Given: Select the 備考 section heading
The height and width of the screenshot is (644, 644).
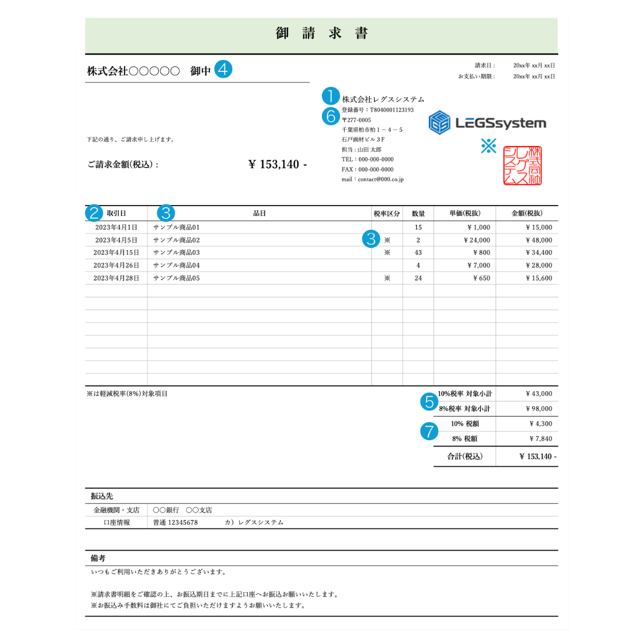Looking at the screenshot, I should click(98, 559).
